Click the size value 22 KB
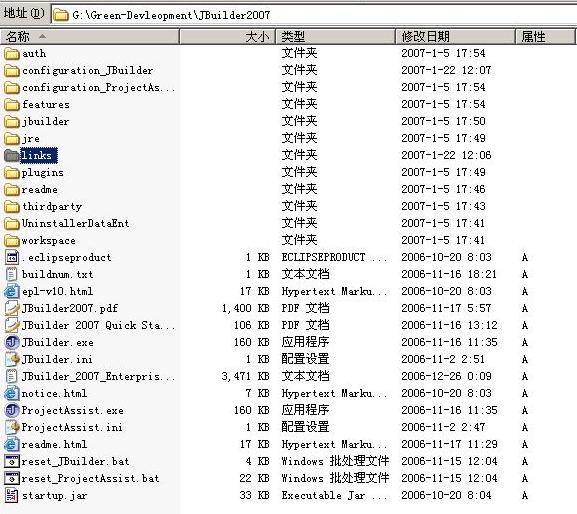The image size is (577, 514). point(254,478)
